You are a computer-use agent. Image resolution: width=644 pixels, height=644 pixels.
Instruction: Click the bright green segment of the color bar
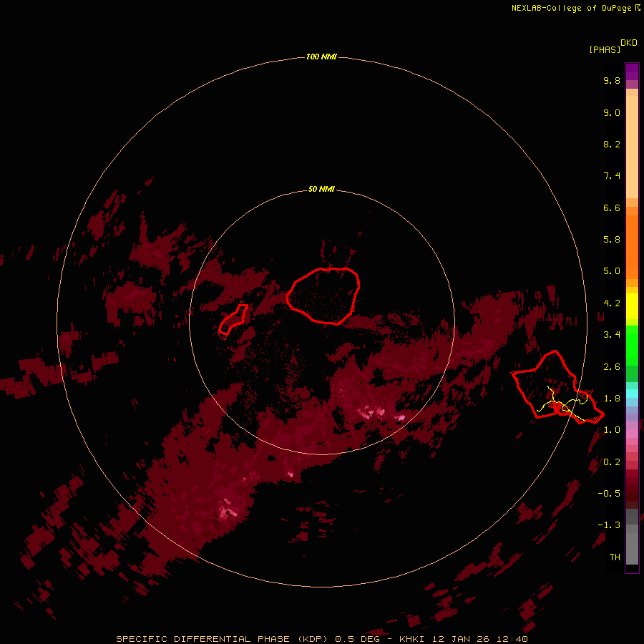click(632, 346)
